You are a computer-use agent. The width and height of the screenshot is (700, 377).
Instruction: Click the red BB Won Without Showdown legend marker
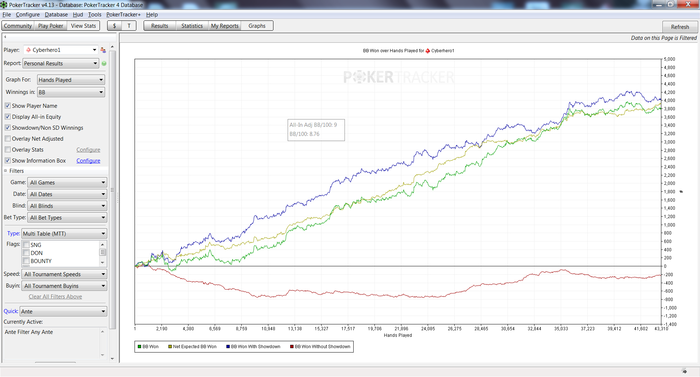[x=292, y=347]
